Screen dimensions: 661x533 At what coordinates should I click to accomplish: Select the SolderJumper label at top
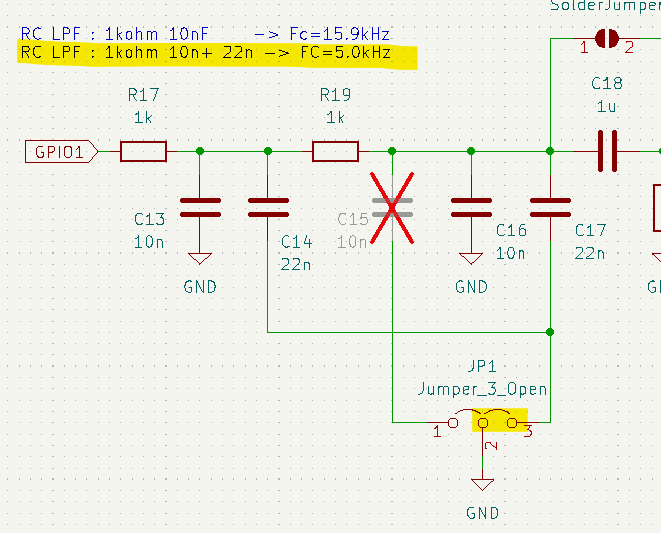coord(605,6)
